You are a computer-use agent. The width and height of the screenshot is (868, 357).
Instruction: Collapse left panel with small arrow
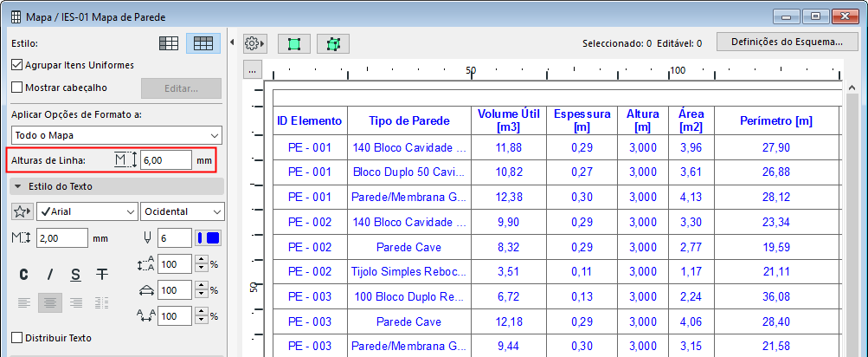coord(232,42)
